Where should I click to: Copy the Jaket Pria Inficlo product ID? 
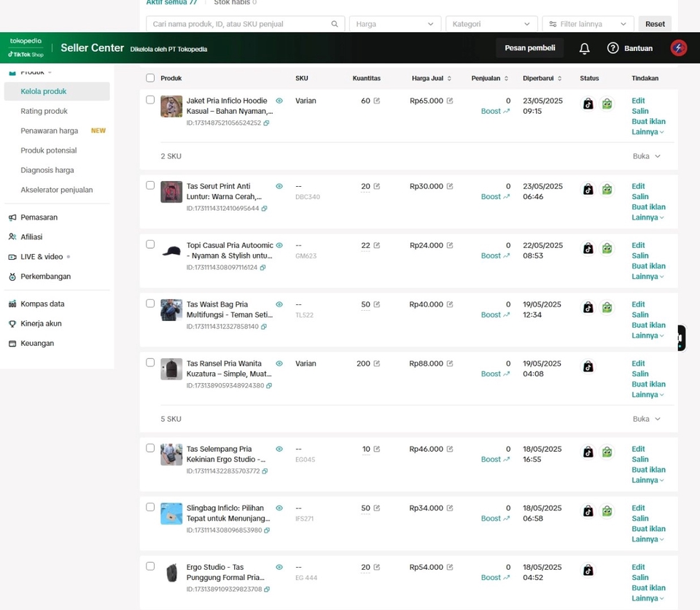(x=267, y=123)
